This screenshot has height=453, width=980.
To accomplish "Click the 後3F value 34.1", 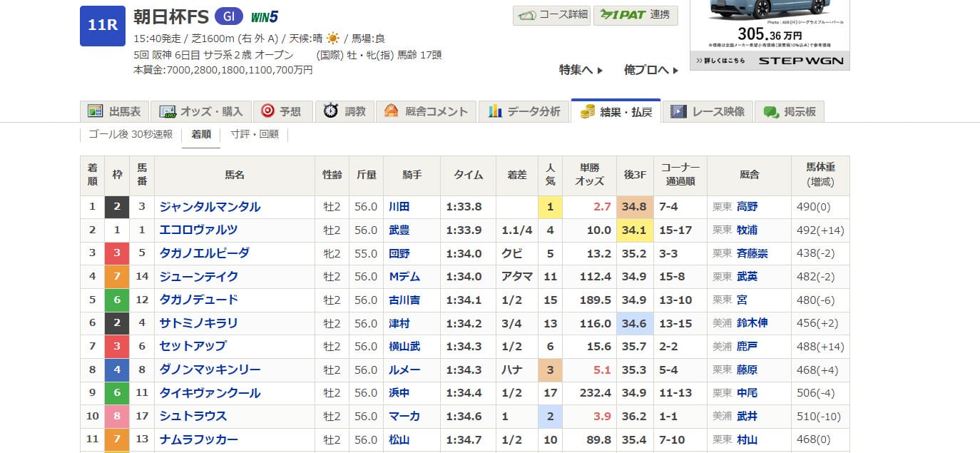I will click(635, 230).
